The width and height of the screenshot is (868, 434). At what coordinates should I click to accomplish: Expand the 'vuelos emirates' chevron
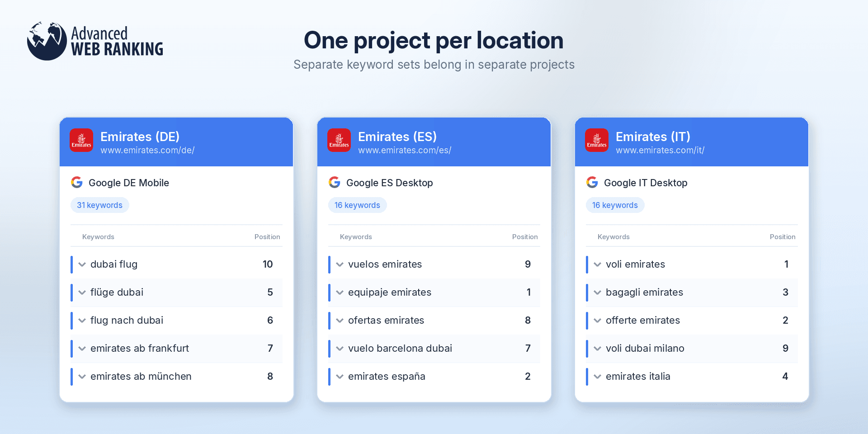point(340,264)
